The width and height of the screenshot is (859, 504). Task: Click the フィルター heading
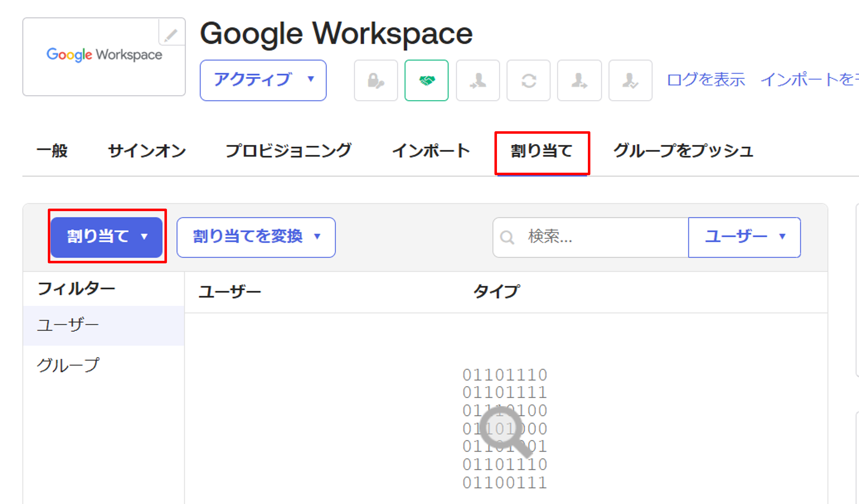tap(76, 289)
